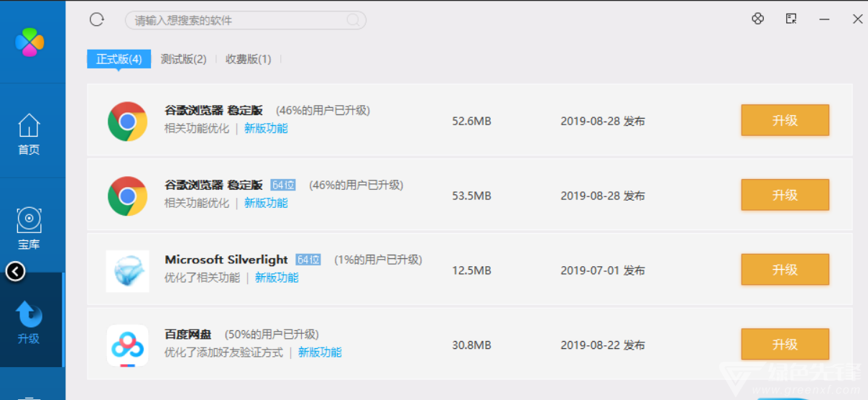Click (50%的用户已升级) text
The image size is (868, 400).
pos(272,335)
